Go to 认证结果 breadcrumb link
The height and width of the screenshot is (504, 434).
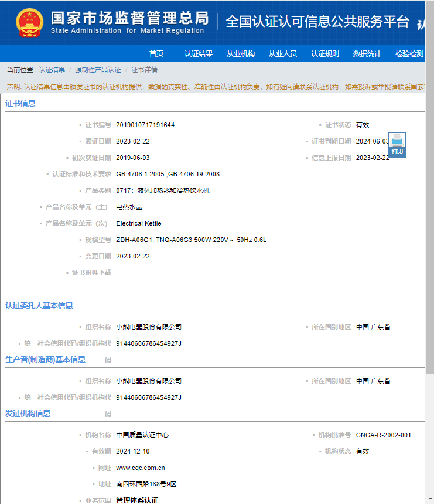(x=52, y=70)
